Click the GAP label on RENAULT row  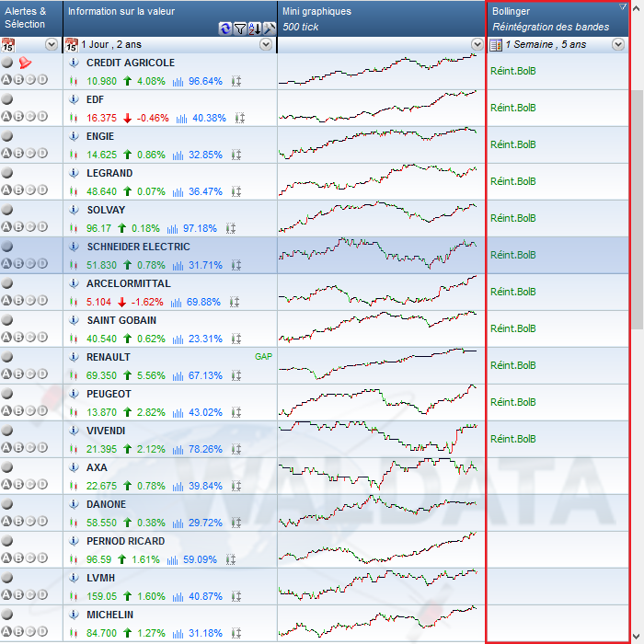[x=263, y=357]
